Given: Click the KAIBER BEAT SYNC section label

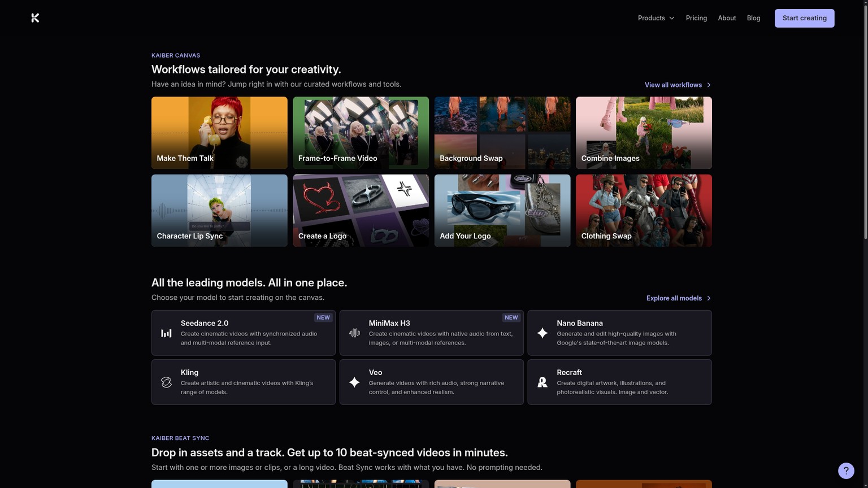Looking at the screenshot, I should [x=180, y=438].
